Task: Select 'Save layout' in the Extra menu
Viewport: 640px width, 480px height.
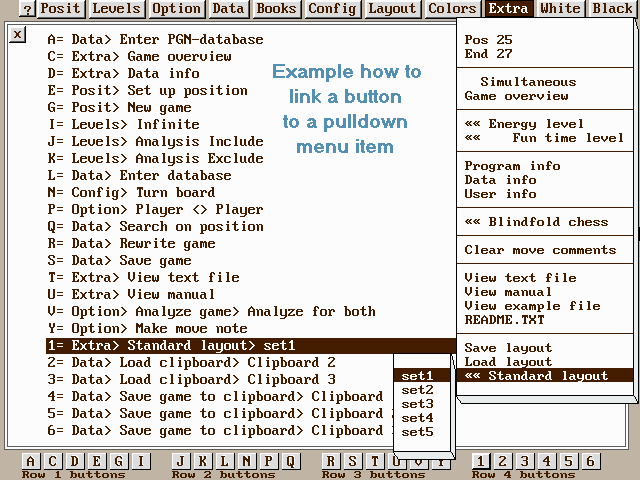Action: pyautogui.click(x=508, y=348)
